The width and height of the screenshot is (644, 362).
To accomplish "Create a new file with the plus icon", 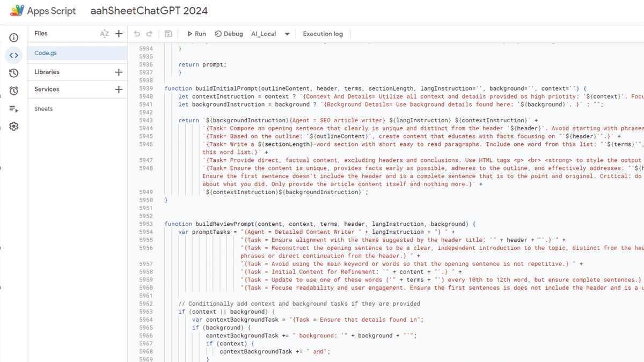I will click(x=118, y=33).
